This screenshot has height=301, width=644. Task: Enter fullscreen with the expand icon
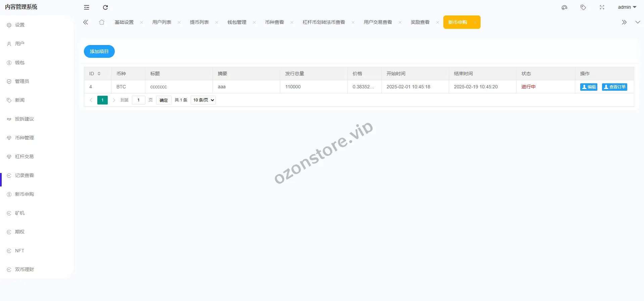pyautogui.click(x=602, y=7)
